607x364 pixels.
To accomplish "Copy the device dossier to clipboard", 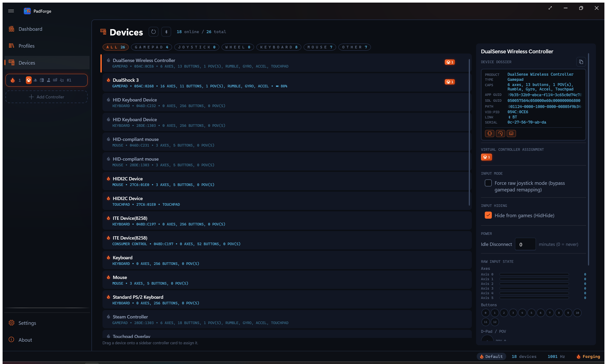I will [581, 62].
